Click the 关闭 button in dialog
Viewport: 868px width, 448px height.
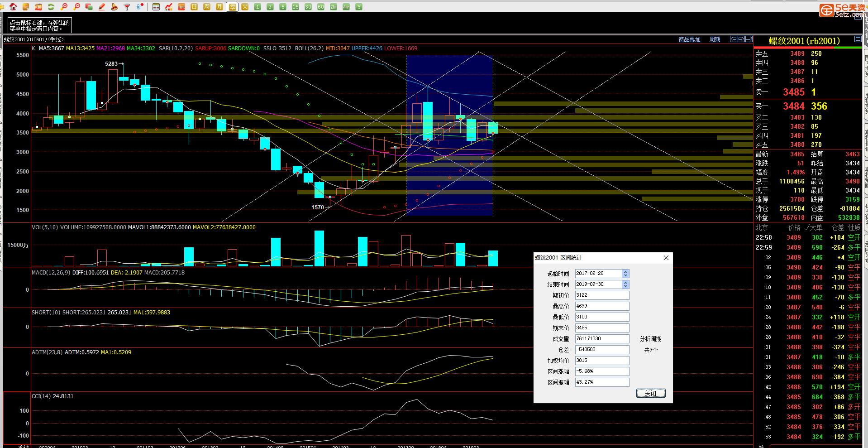(651, 393)
